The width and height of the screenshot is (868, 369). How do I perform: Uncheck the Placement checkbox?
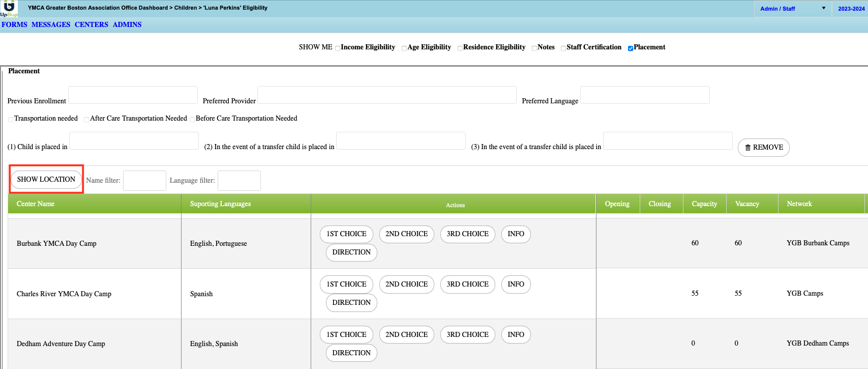[631, 48]
